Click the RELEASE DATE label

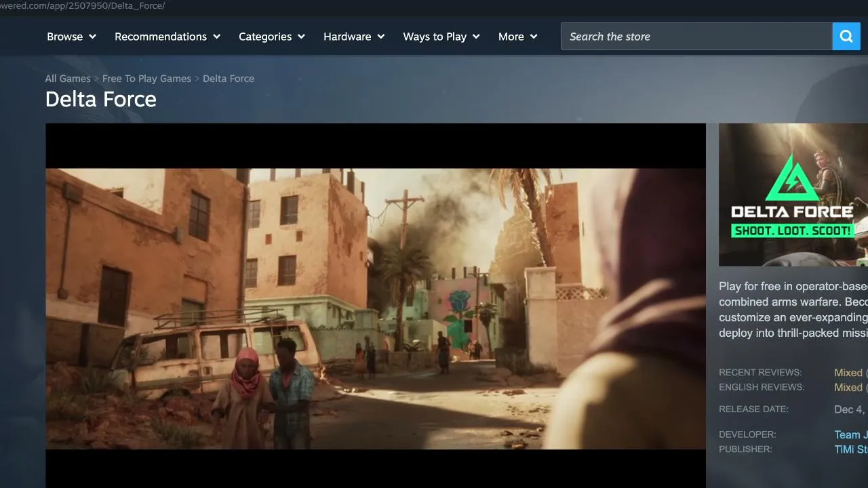[x=753, y=409]
